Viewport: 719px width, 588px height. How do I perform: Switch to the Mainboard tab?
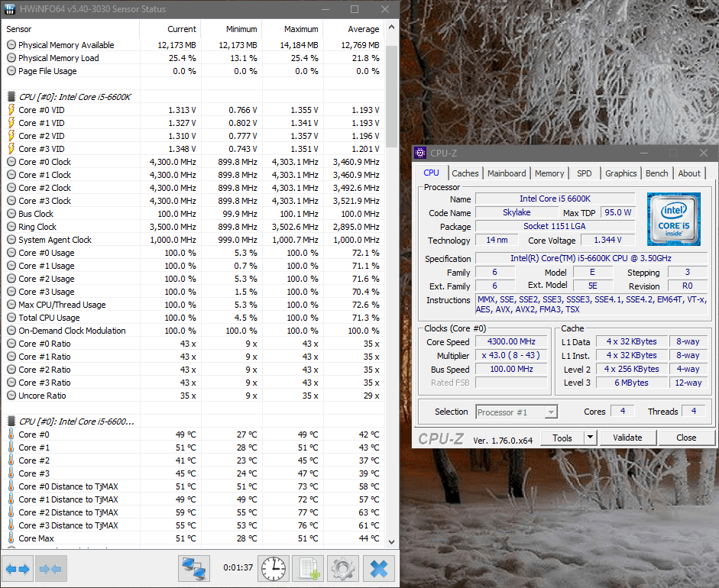pyautogui.click(x=507, y=173)
